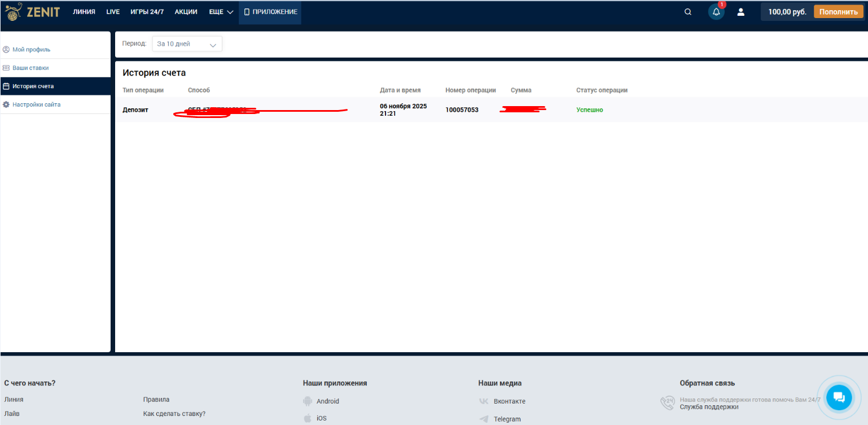The image size is (868, 425).
Task: Expand the ЕЩЕ dropdown menu
Action: 221,12
